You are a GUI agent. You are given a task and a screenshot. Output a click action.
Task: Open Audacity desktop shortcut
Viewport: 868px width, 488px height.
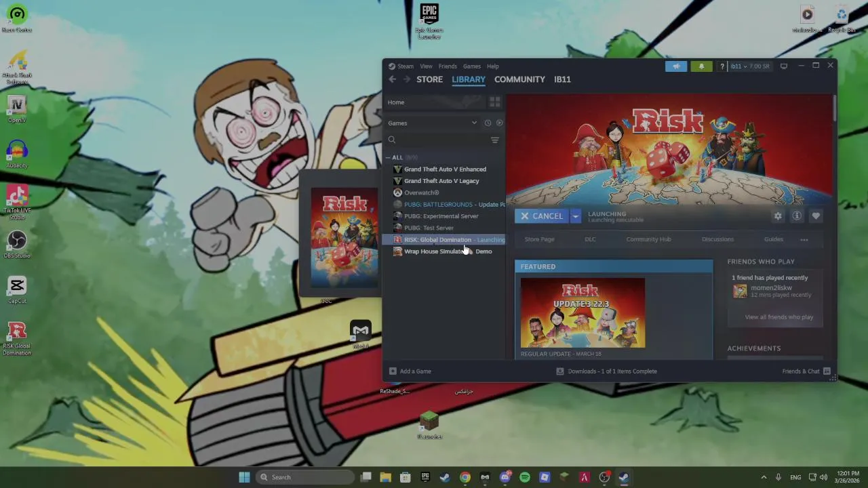[17, 155]
